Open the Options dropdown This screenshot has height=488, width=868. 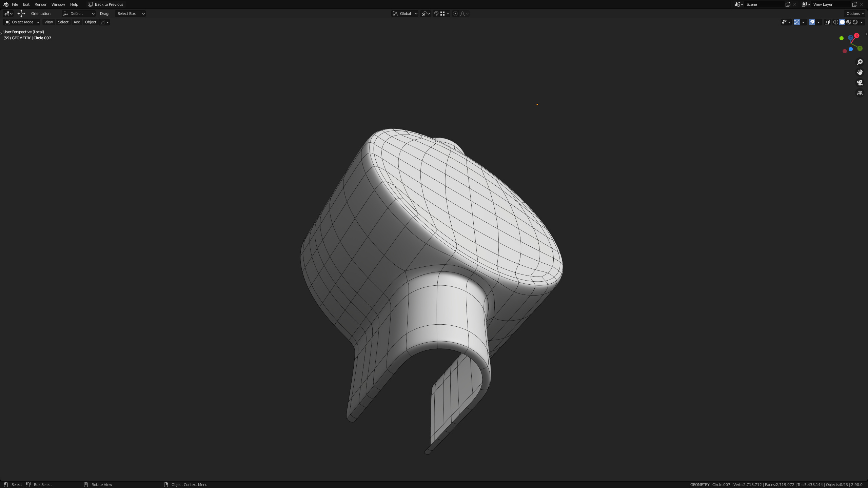pos(855,14)
